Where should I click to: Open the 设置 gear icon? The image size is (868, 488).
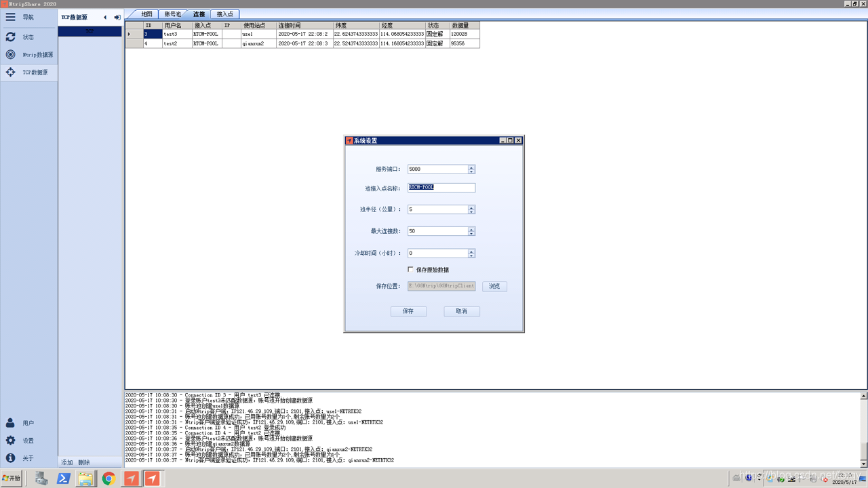[x=10, y=441]
